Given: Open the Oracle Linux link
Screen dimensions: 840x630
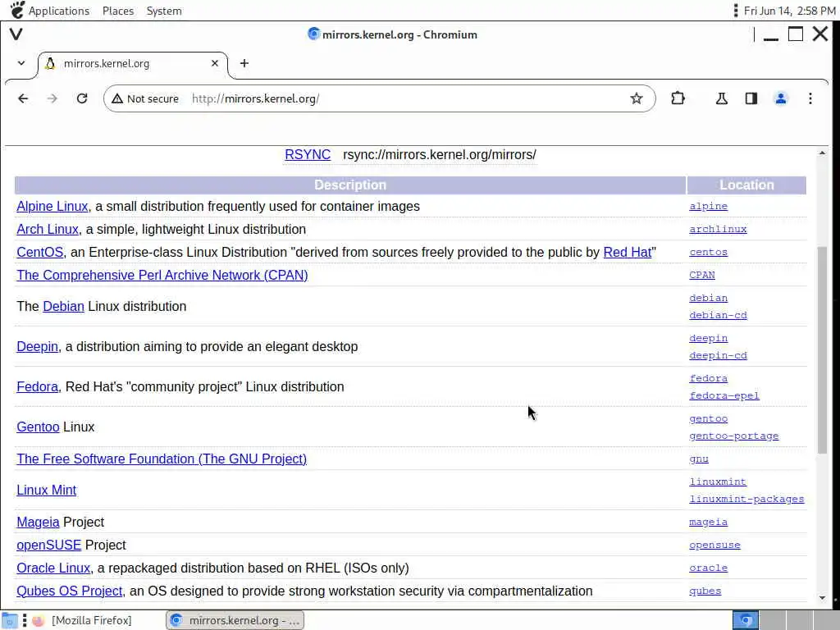Looking at the screenshot, I should pyautogui.click(x=53, y=568).
